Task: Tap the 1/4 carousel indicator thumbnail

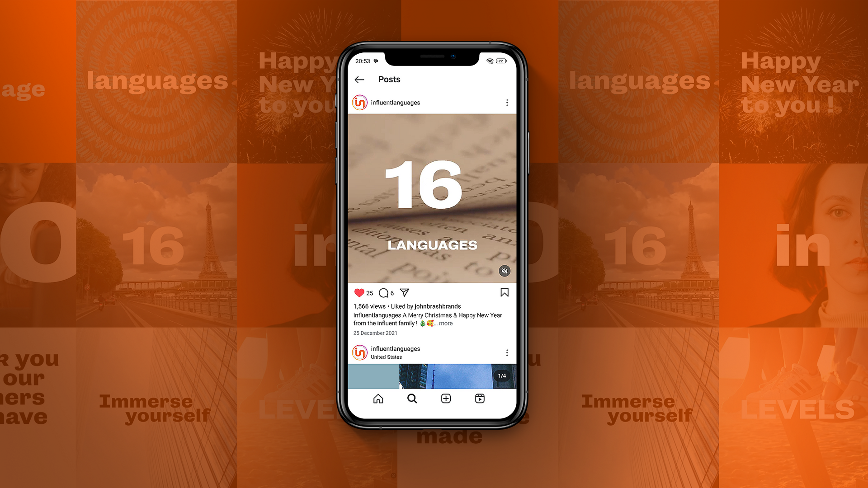Action: [x=503, y=375]
